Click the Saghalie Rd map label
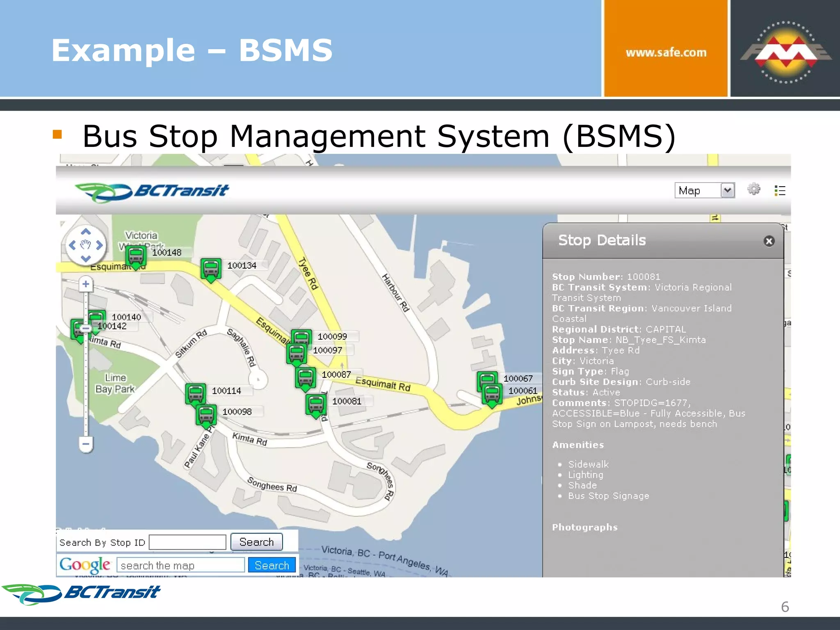 (x=242, y=347)
